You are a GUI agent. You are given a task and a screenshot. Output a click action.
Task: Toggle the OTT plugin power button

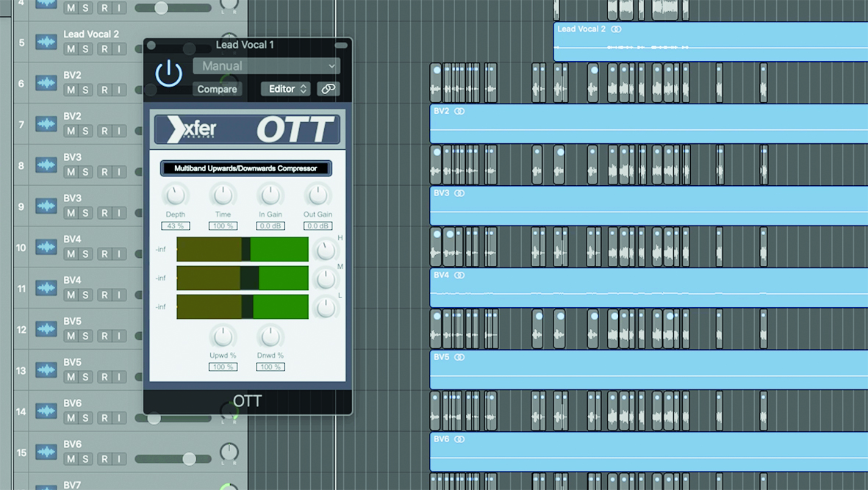(169, 73)
